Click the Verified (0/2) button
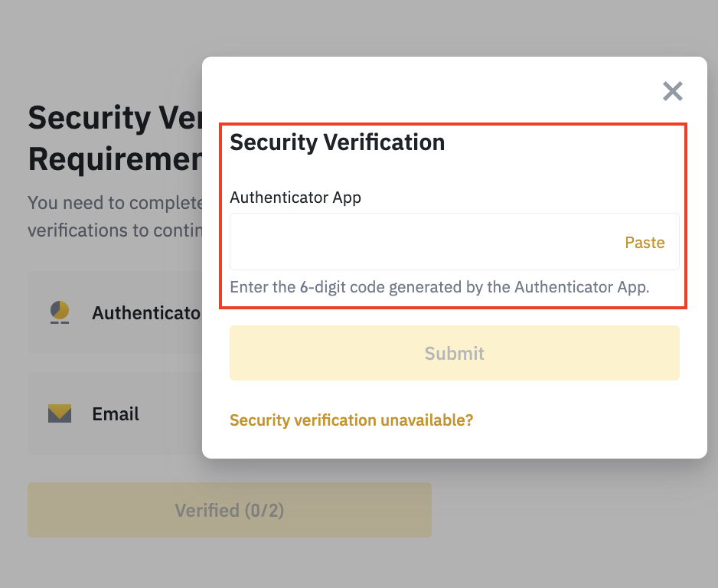Viewport: 718px width, 588px height. click(x=230, y=510)
